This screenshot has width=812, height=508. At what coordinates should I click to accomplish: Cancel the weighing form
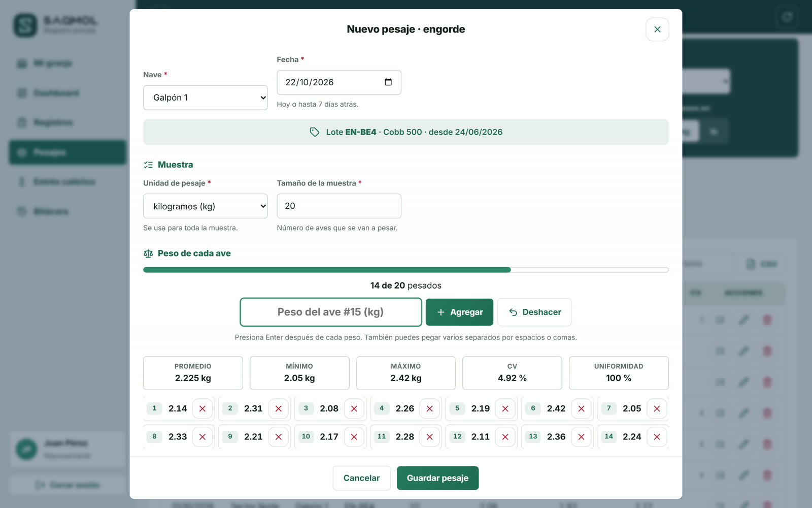point(361,478)
